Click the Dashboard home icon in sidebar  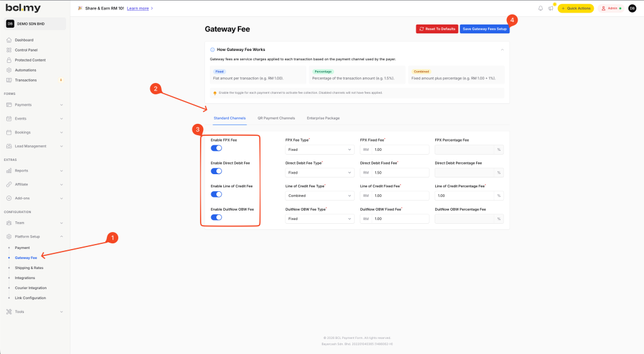coord(9,40)
